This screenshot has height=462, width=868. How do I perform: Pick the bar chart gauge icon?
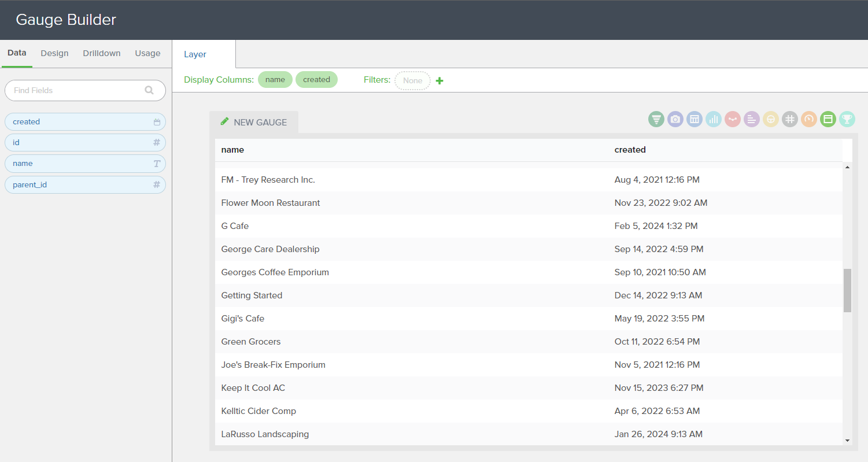713,120
